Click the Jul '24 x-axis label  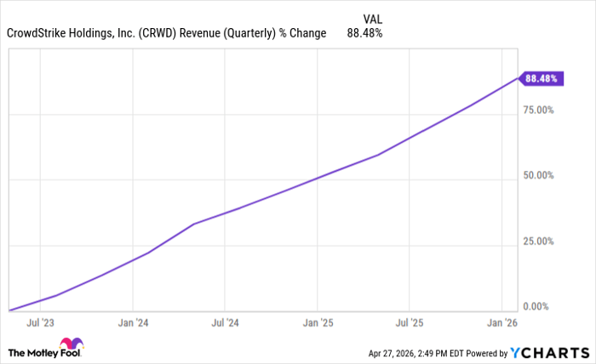(225, 323)
